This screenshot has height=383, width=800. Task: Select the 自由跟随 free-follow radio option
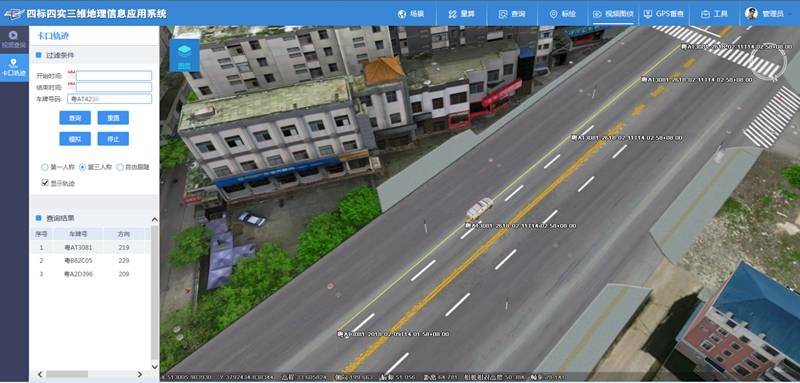tap(120, 167)
